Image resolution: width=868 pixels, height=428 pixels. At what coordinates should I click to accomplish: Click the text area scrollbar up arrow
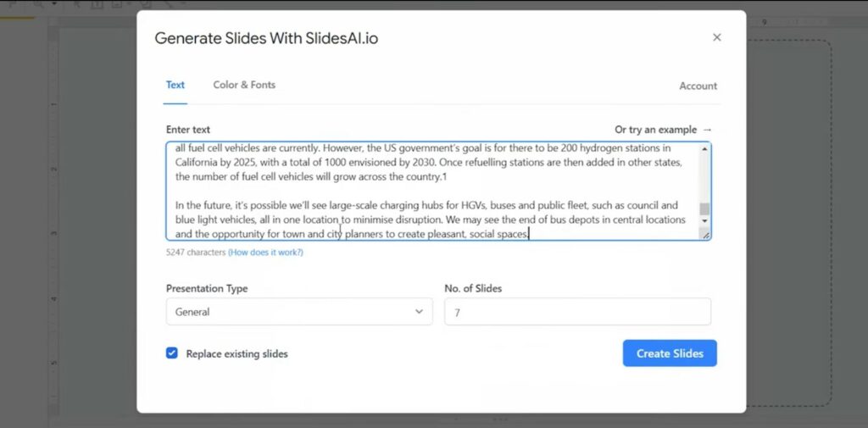click(704, 148)
